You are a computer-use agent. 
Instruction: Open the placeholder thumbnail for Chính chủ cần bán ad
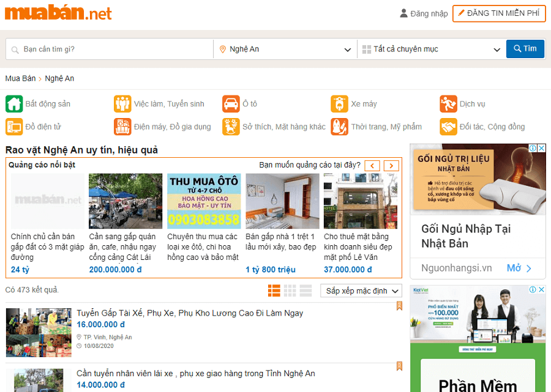tap(48, 201)
